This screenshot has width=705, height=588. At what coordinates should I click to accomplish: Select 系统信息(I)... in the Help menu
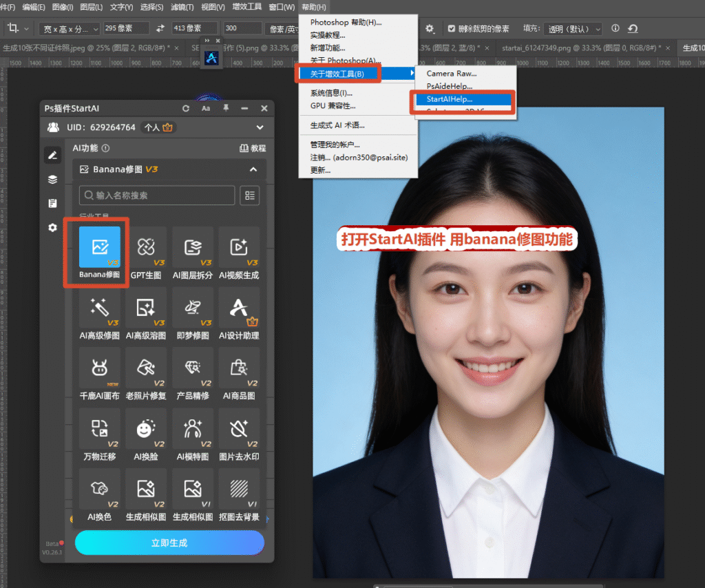pos(331,93)
